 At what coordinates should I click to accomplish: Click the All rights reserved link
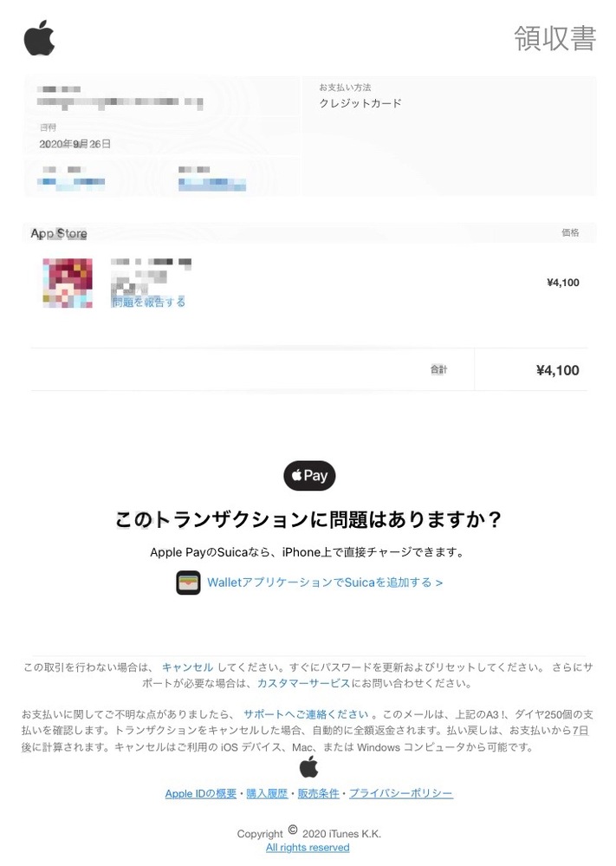[x=308, y=847]
